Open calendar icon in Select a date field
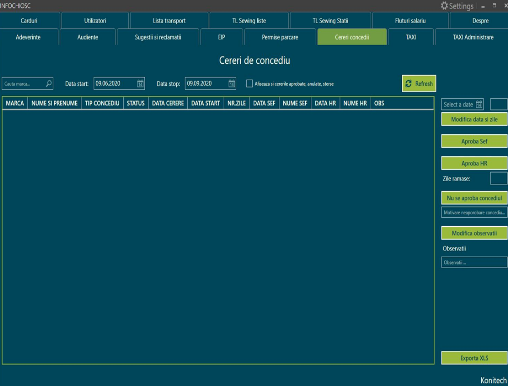The image size is (508, 386). pos(479,104)
